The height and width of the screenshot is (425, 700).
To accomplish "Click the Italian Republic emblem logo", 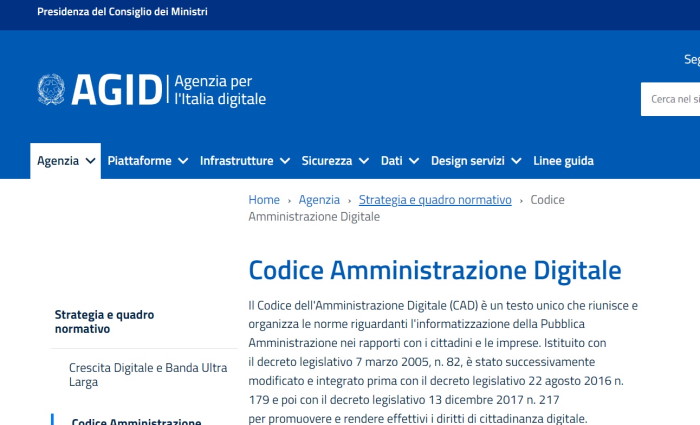I will [x=51, y=89].
